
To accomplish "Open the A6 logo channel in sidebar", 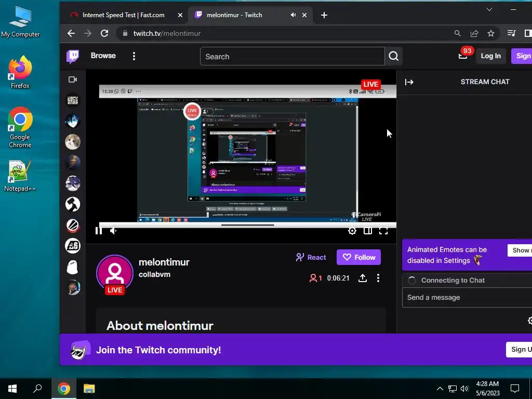I will tap(73, 246).
